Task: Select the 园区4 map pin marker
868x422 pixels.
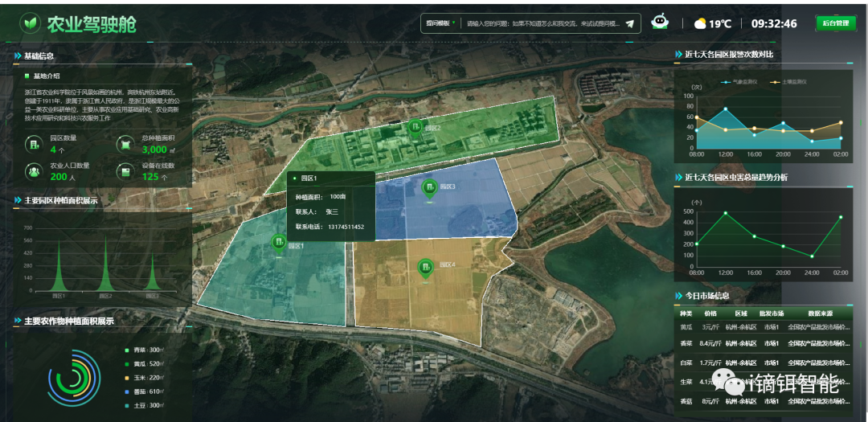Action: [425, 267]
